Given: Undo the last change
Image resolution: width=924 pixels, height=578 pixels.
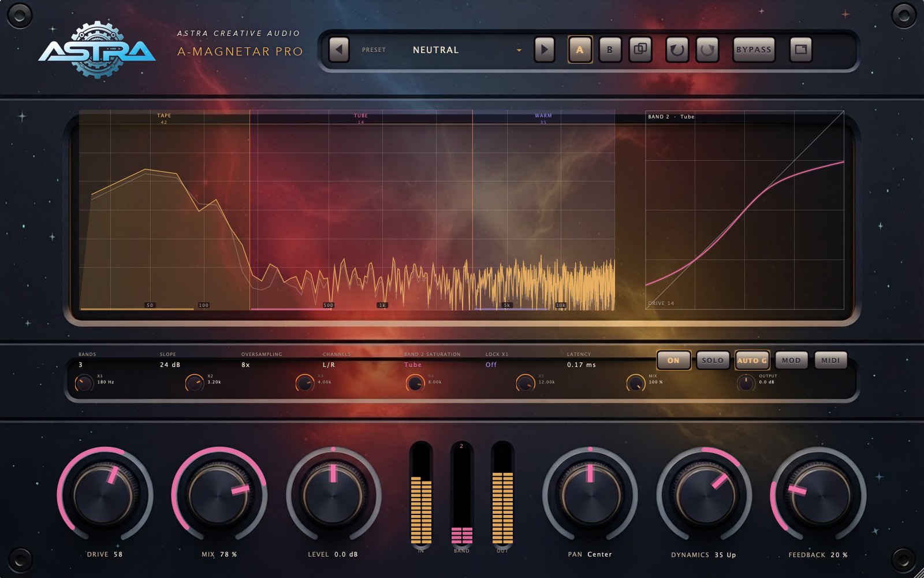Looking at the screenshot, I should click(x=677, y=50).
